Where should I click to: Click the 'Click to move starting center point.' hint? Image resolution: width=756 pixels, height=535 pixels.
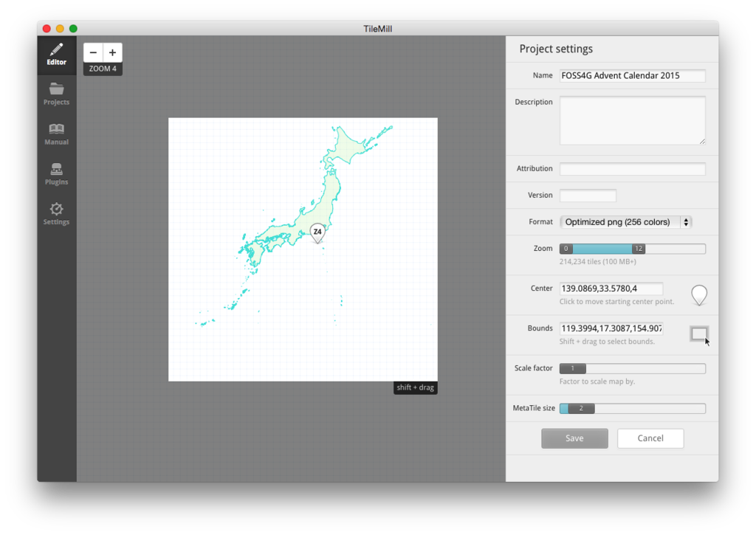(616, 302)
